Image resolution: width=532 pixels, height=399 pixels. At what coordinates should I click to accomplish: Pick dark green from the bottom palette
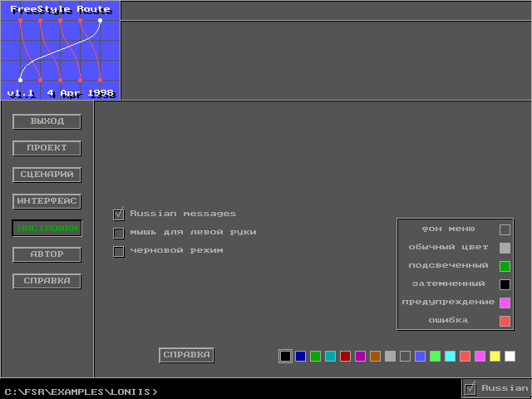[x=315, y=357]
